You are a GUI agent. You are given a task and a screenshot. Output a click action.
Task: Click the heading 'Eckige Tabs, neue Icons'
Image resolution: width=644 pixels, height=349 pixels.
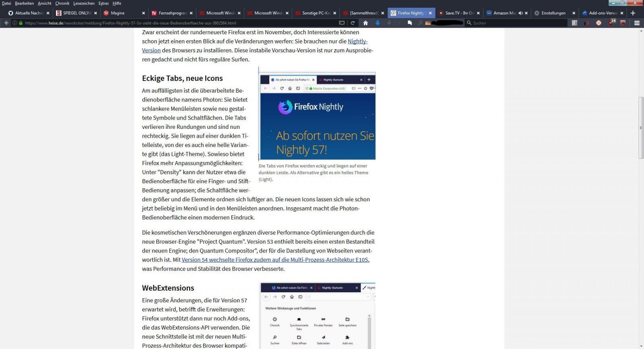pyautogui.click(x=182, y=78)
